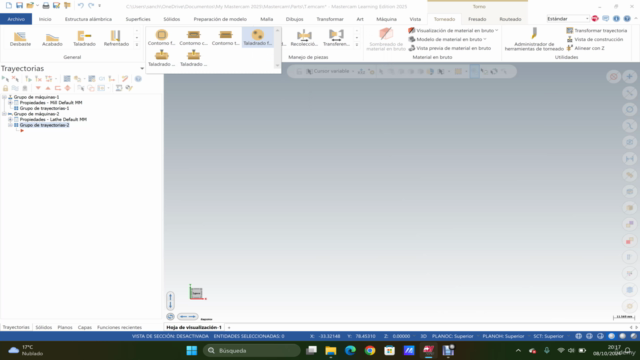The width and height of the screenshot is (640, 360).
Task: Toggle the lock icon in Trayectorias toolbar
Action: [5, 88]
